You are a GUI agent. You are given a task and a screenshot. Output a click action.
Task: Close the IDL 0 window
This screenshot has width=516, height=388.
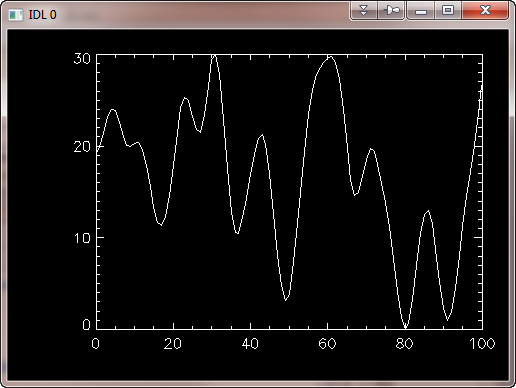coord(485,10)
